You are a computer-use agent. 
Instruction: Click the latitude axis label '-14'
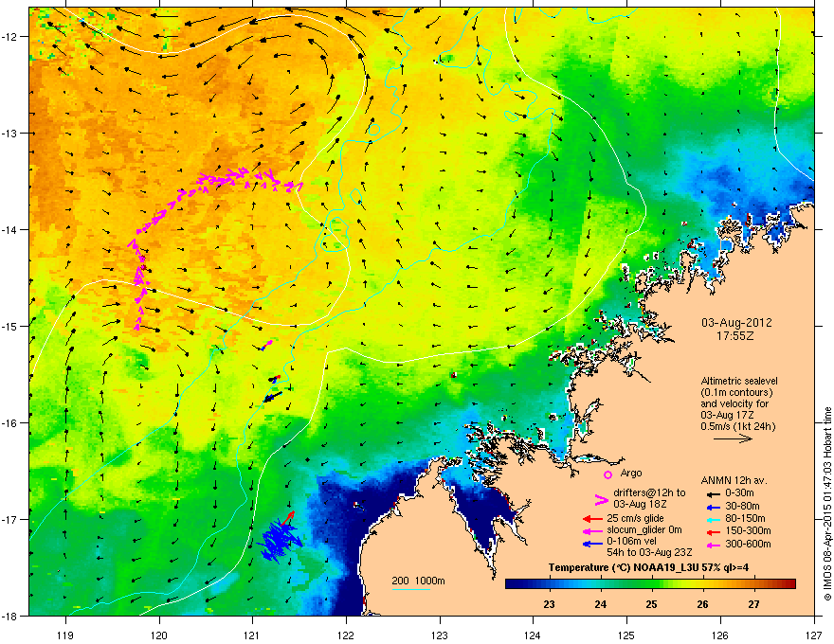(9, 229)
